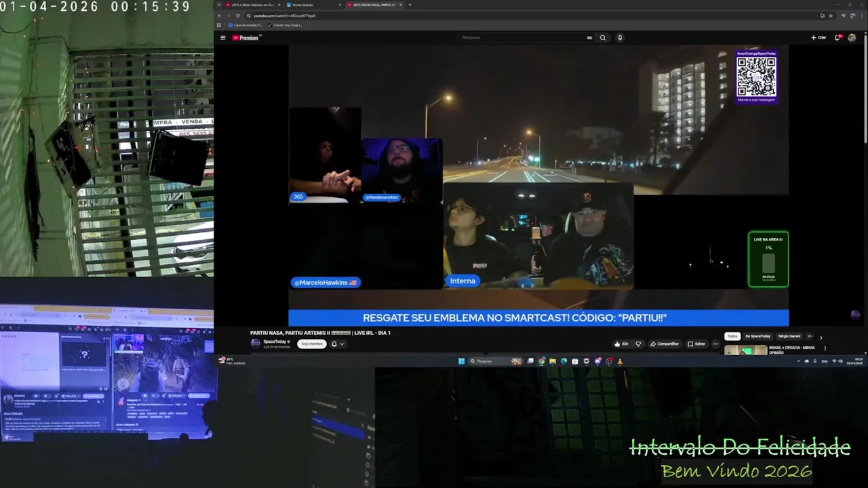Expand the system tray hidden icons chevron

pos(798,361)
